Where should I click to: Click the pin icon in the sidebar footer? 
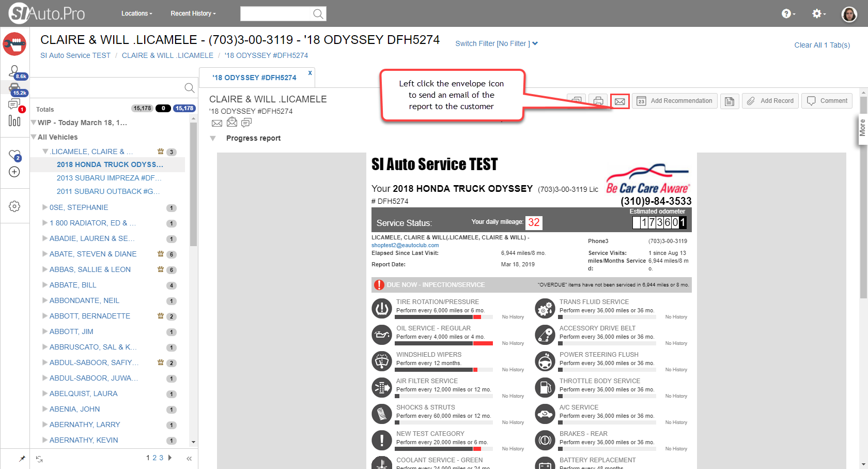[22, 458]
